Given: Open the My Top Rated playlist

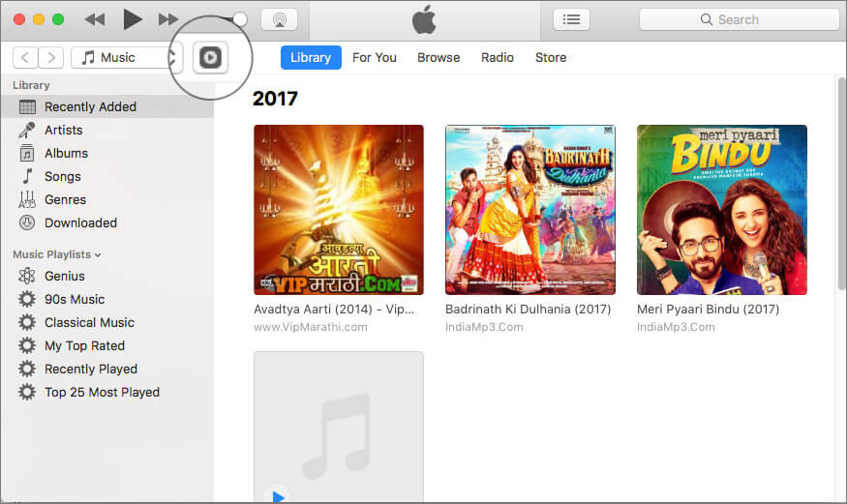Looking at the screenshot, I should point(107,346).
